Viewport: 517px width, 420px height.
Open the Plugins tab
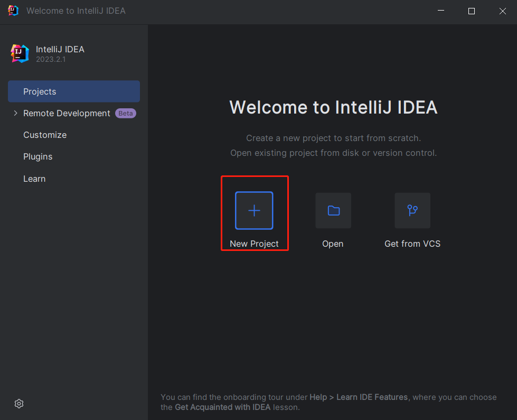coord(38,156)
